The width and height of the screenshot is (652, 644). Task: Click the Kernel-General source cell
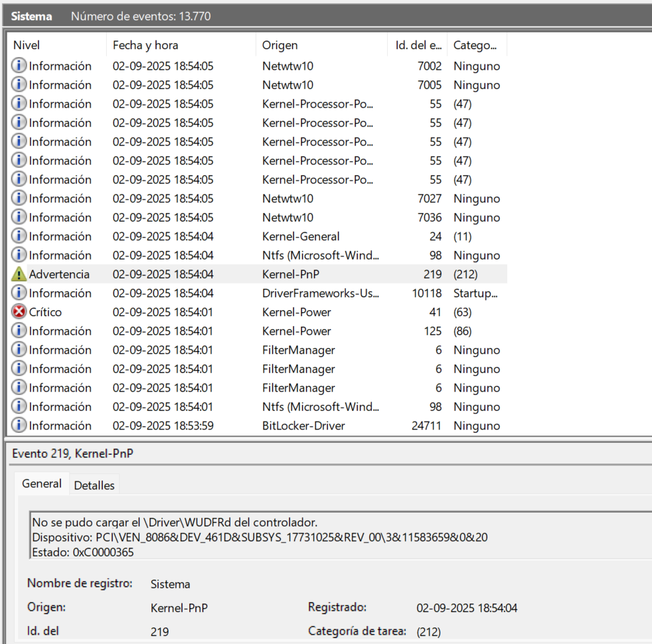(301, 236)
